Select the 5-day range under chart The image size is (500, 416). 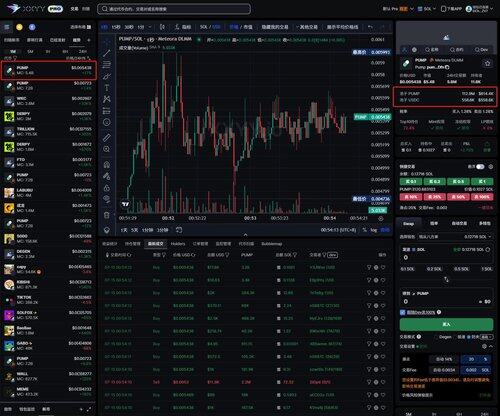click(x=134, y=230)
